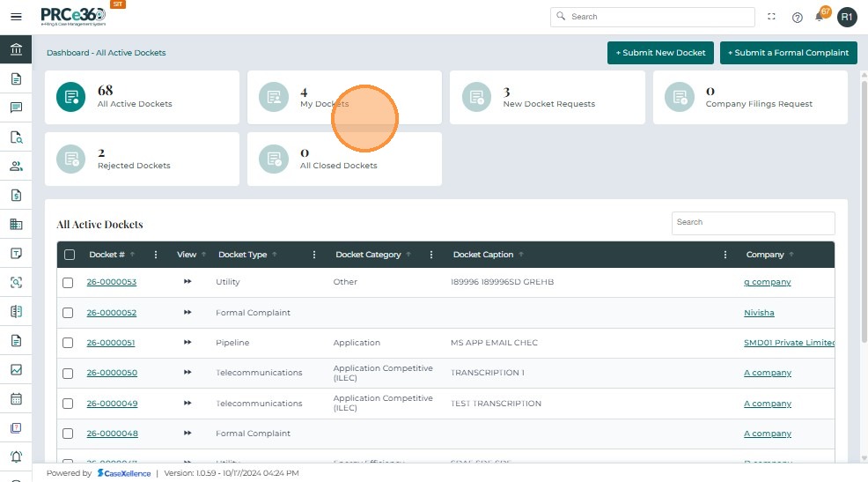Open the hamburger menu in the header

(16, 17)
